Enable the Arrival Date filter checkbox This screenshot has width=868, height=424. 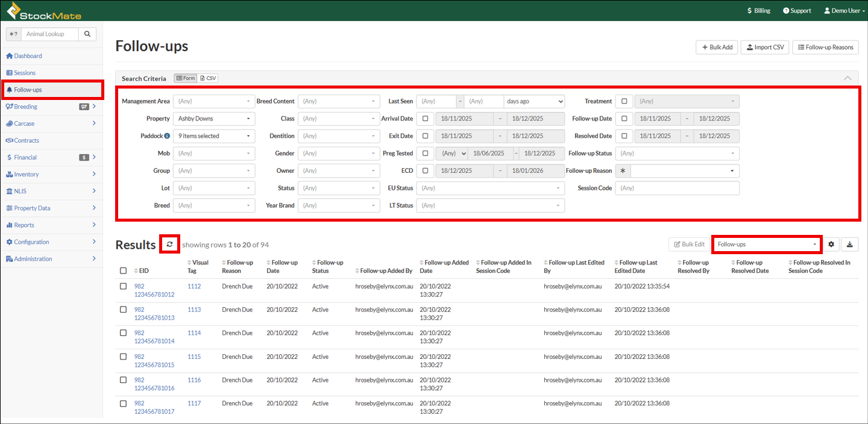pos(426,119)
